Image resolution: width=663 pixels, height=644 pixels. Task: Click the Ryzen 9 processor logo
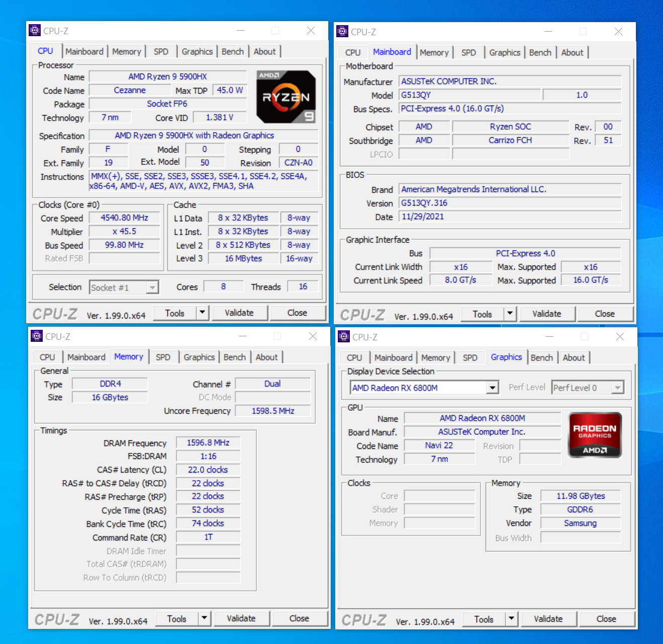click(286, 97)
